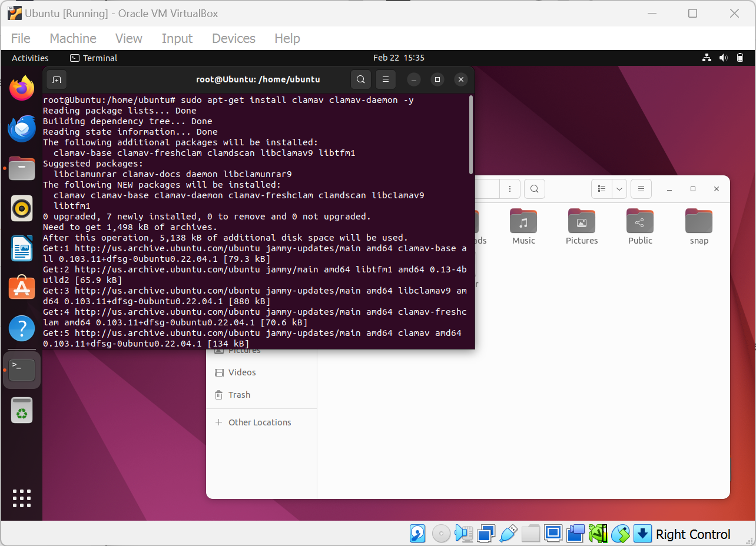This screenshot has width=756, height=546.
Task: Open the Terminal app menu in top bar
Action: pyautogui.click(x=94, y=58)
